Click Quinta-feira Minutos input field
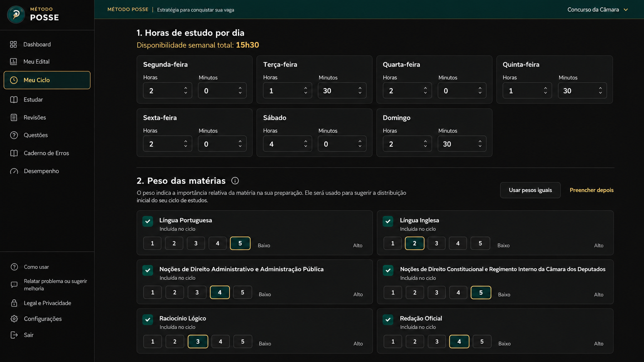The height and width of the screenshot is (362, 644). click(x=582, y=90)
